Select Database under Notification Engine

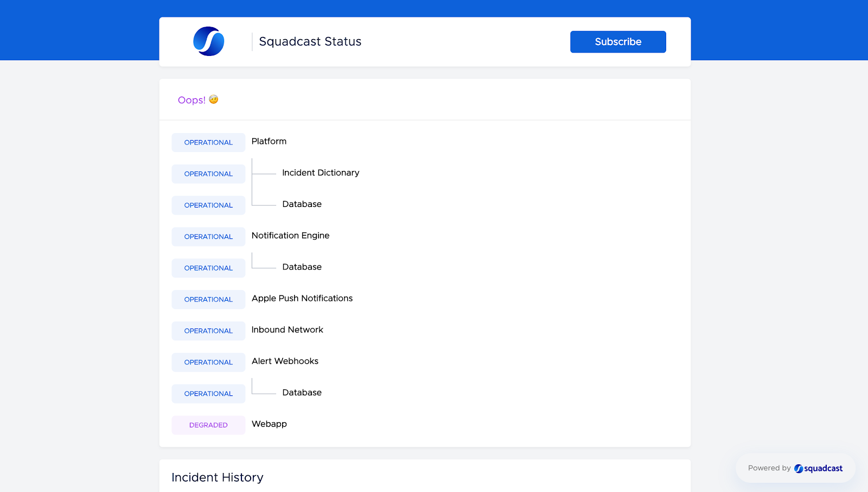tap(302, 267)
